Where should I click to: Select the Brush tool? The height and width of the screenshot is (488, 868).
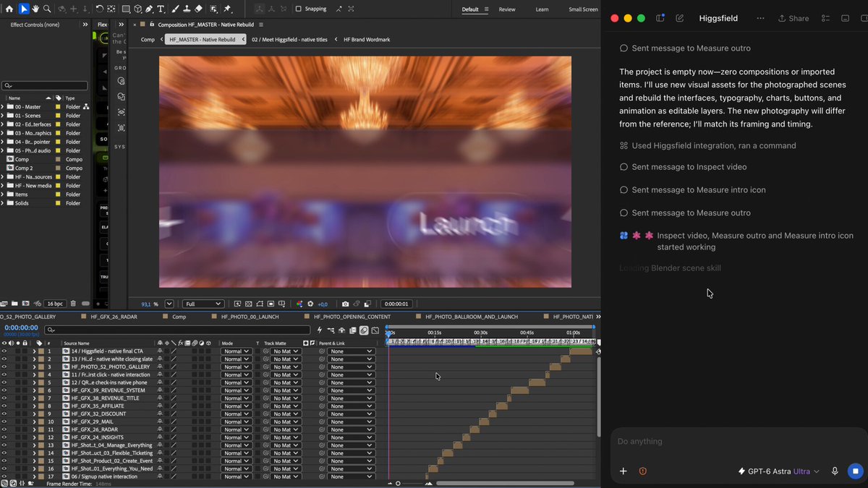click(174, 9)
